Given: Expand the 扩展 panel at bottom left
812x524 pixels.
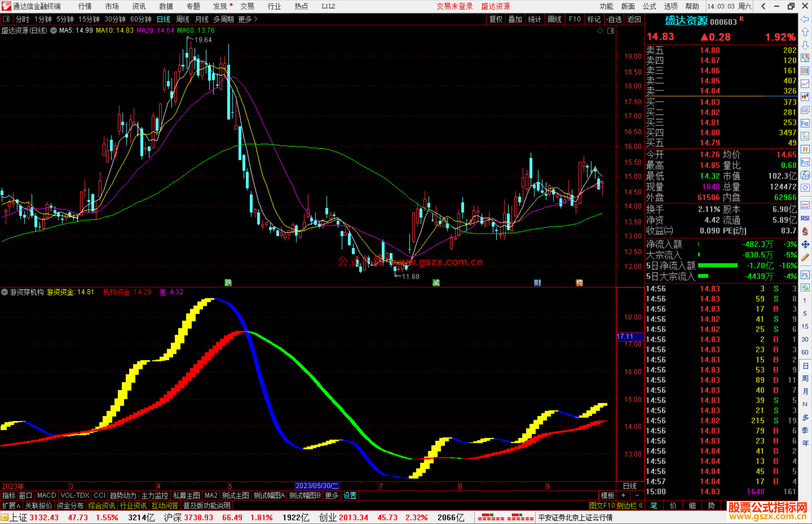Looking at the screenshot, I should click(x=11, y=506).
